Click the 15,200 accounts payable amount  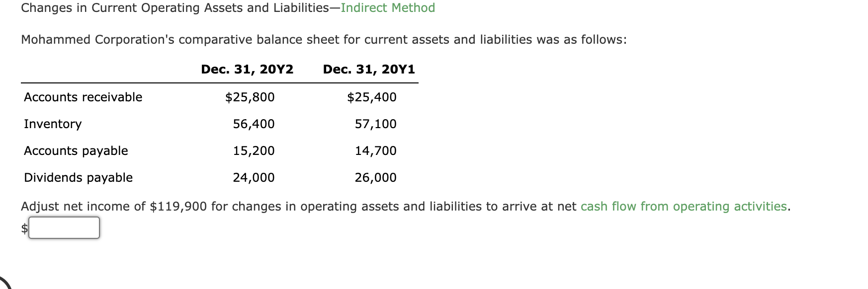point(254,150)
